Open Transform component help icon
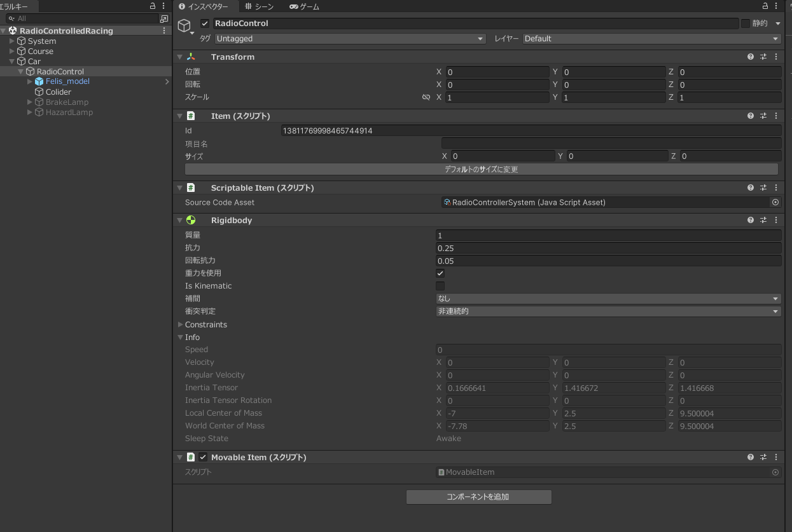This screenshot has width=792, height=532. pyautogui.click(x=751, y=57)
